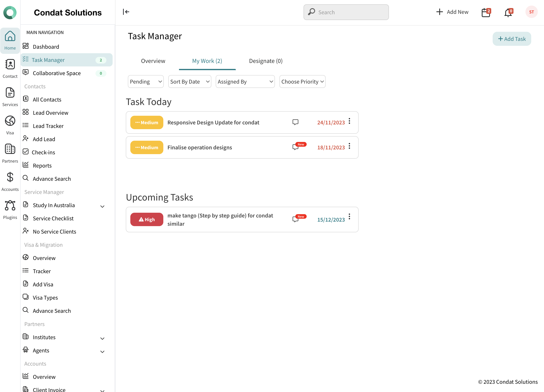Open the Sort By Date dropdown

click(190, 81)
